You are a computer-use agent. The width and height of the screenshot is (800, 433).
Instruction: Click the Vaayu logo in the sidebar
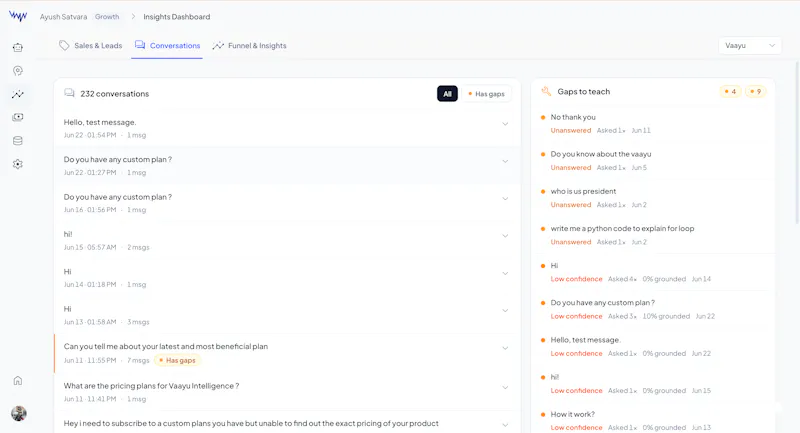click(18, 16)
